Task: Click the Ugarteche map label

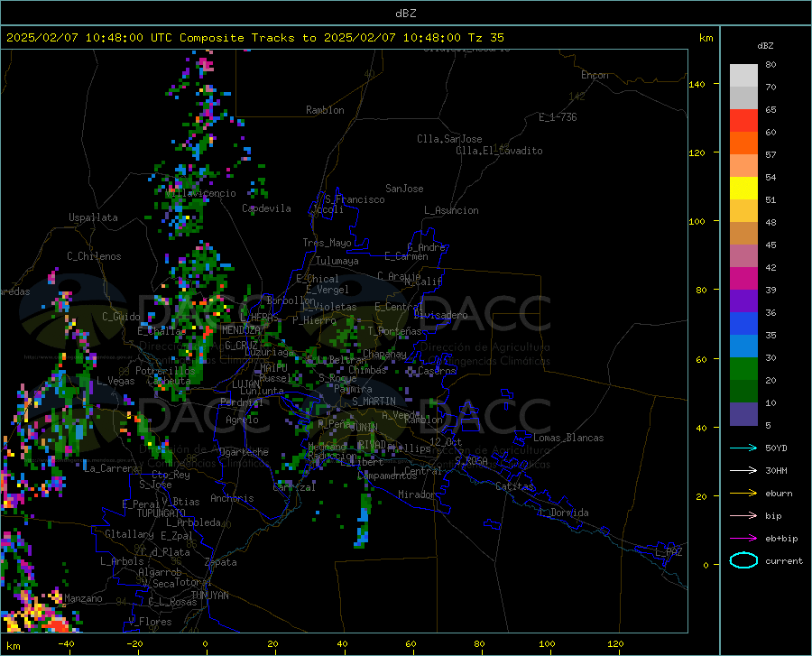Action: pyautogui.click(x=244, y=452)
